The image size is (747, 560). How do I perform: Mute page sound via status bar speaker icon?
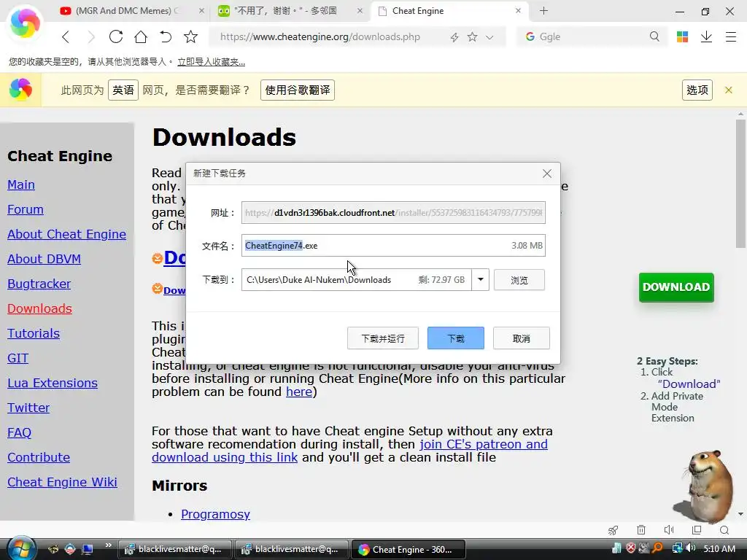point(669,530)
